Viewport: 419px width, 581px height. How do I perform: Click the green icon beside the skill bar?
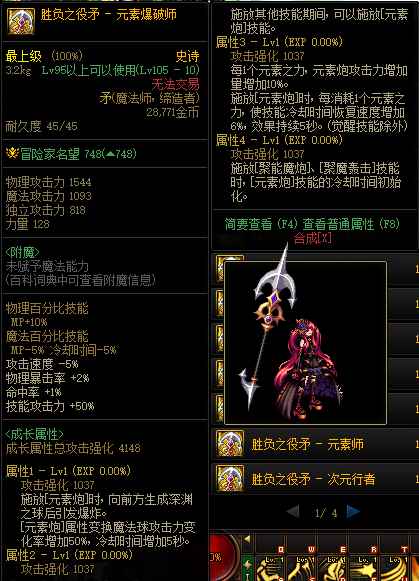pyautogui.click(x=247, y=568)
